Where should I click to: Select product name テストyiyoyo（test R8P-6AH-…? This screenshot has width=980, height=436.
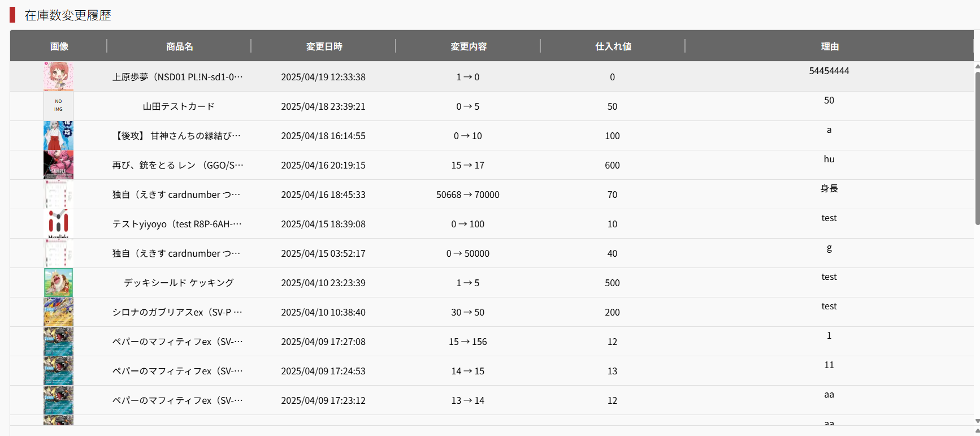177,224
